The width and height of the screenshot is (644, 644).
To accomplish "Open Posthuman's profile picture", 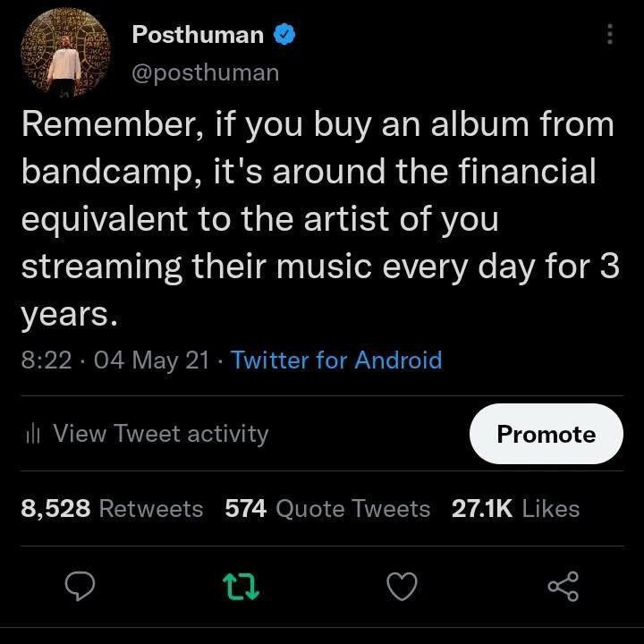I will click(x=64, y=54).
